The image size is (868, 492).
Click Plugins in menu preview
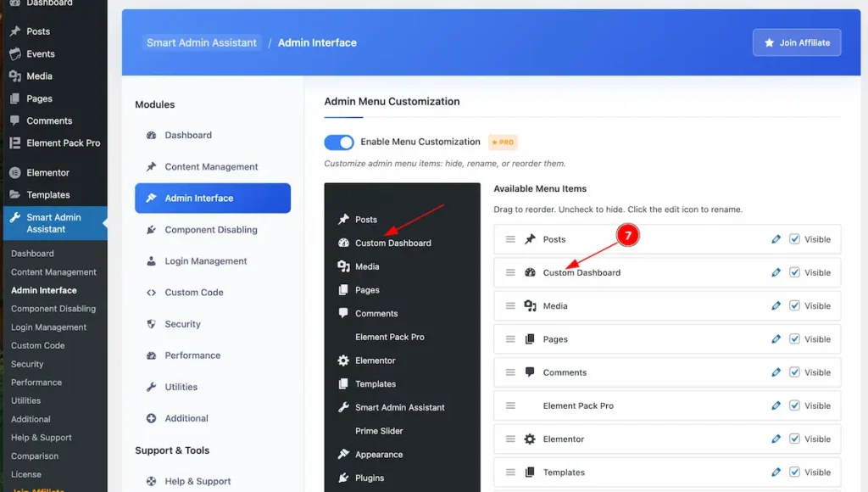(370, 478)
